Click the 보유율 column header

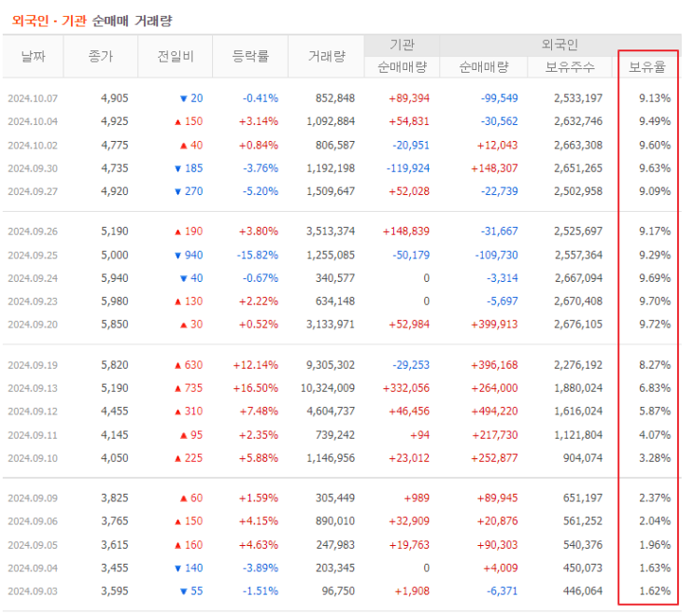click(x=647, y=67)
